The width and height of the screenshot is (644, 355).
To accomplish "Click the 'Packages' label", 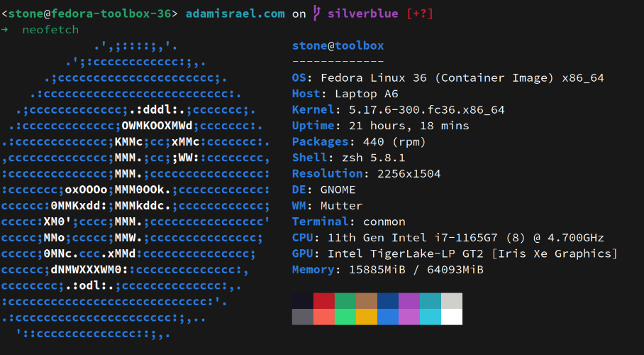I will [x=321, y=142].
